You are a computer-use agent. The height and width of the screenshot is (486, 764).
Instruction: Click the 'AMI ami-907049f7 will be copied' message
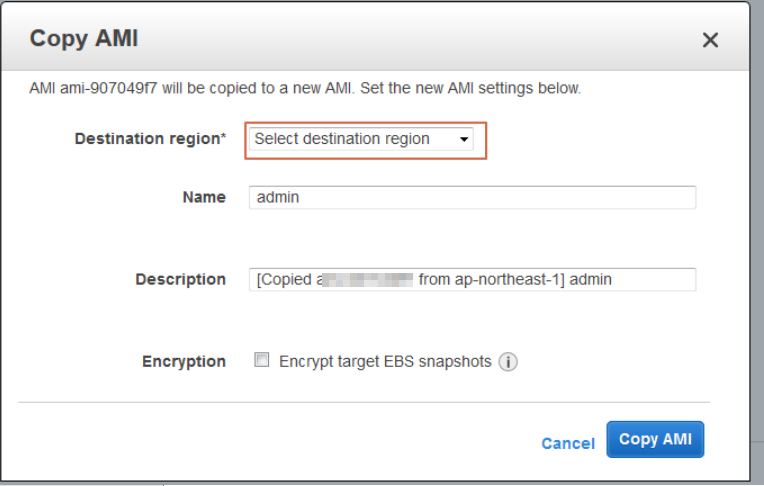305,88
